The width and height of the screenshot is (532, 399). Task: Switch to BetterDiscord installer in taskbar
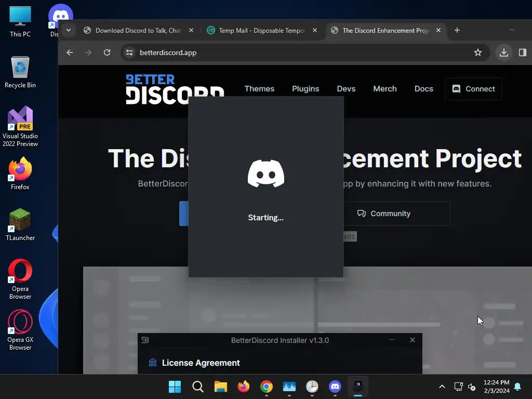coord(358,387)
